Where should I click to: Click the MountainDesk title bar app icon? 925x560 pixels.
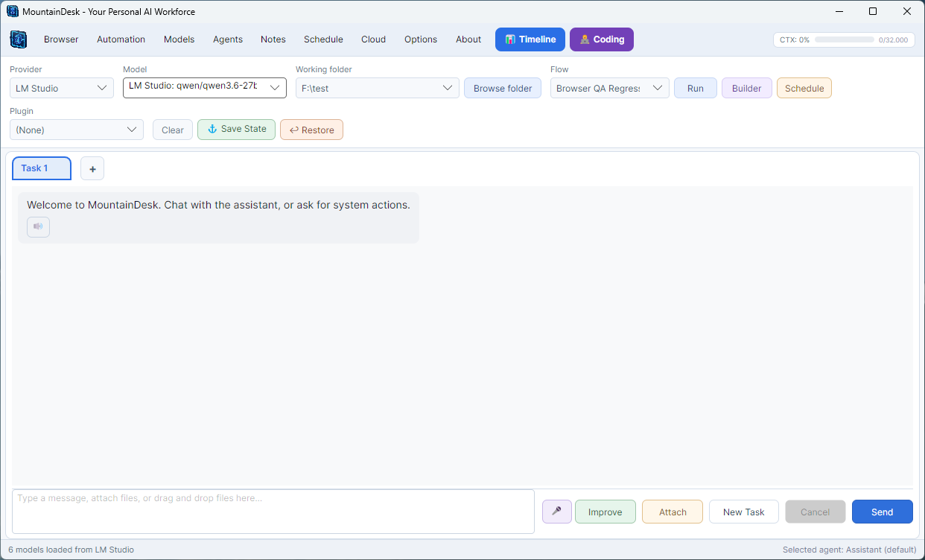pyautogui.click(x=12, y=11)
